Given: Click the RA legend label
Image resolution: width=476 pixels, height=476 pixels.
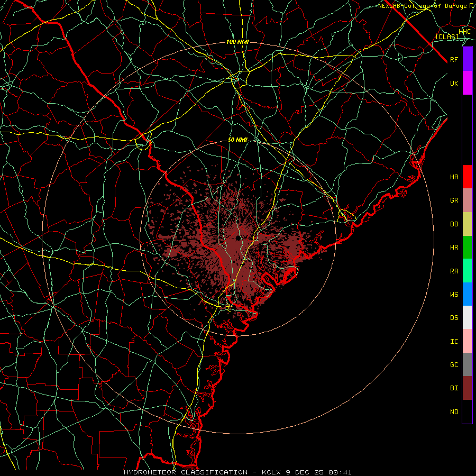Looking at the screenshot, I should pos(454,271).
